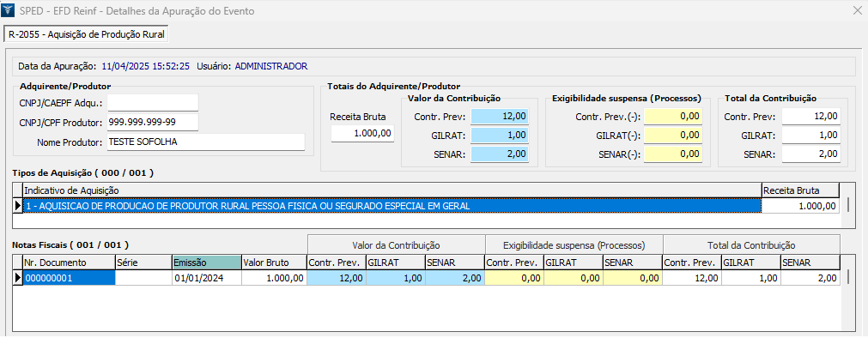Select the aquisição de produtor rural pessoa física row

tap(392, 206)
